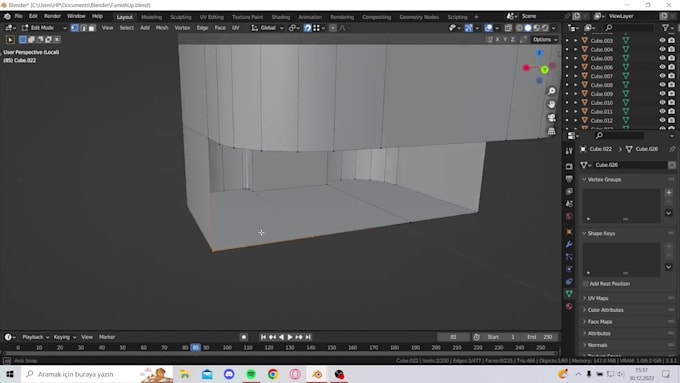
Task: Toggle perspective/orthographic grid icon
Action: pos(551,131)
